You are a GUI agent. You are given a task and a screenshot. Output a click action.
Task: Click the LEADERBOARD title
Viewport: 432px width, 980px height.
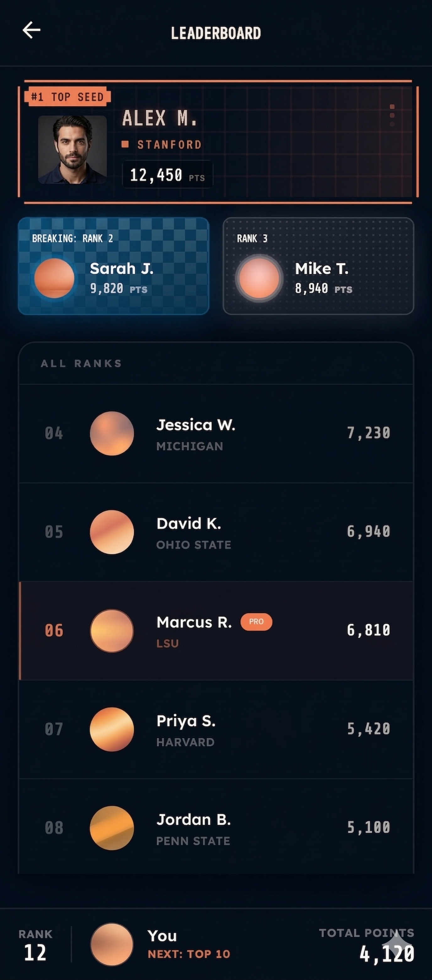click(x=216, y=34)
